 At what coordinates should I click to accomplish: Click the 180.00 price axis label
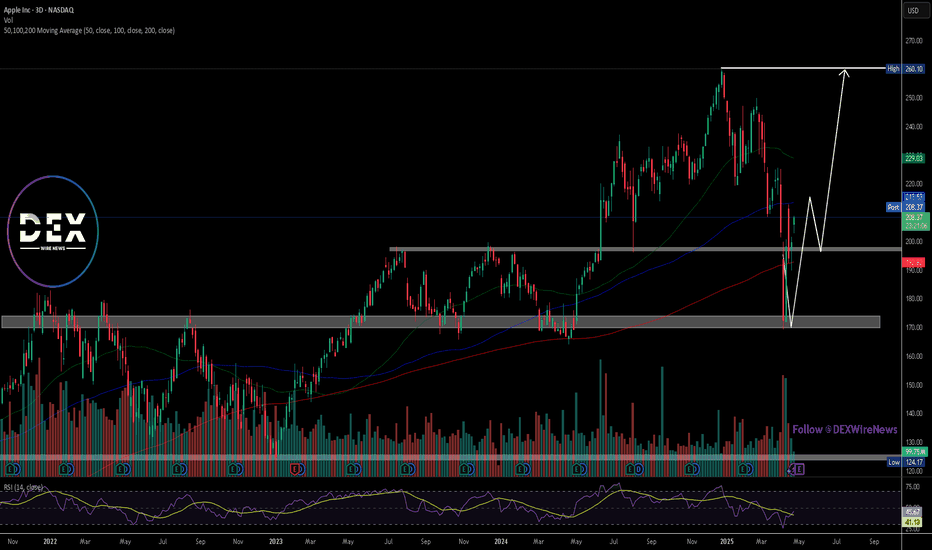click(914, 298)
